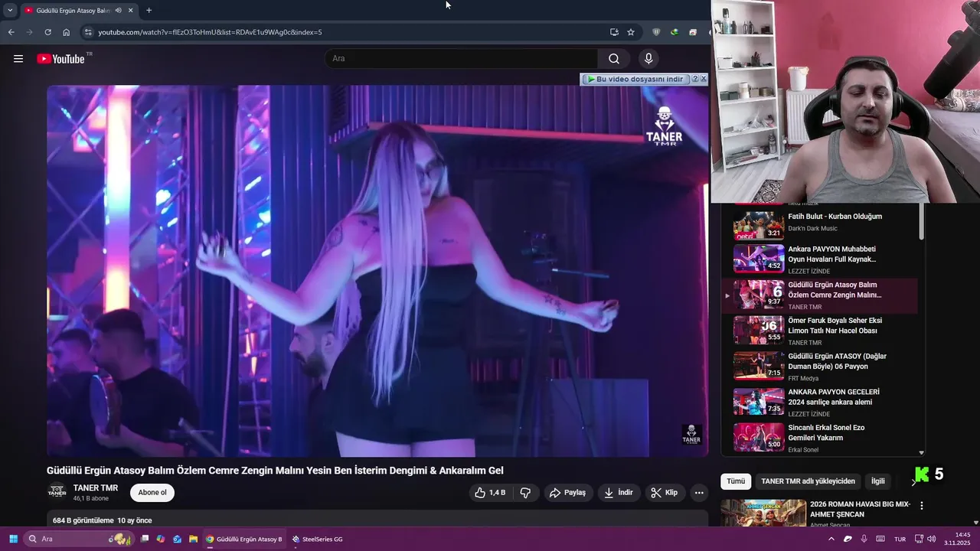Go back in browser history
Viewport: 980px width, 551px height.
click(11, 32)
